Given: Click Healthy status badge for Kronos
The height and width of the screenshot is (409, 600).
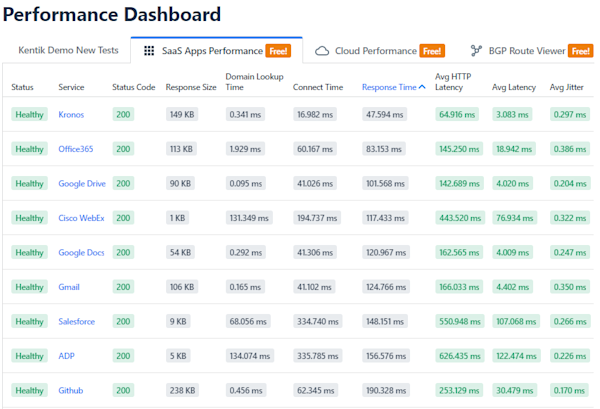Looking at the screenshot, I should pyautogui.click(x=29, y=114).
